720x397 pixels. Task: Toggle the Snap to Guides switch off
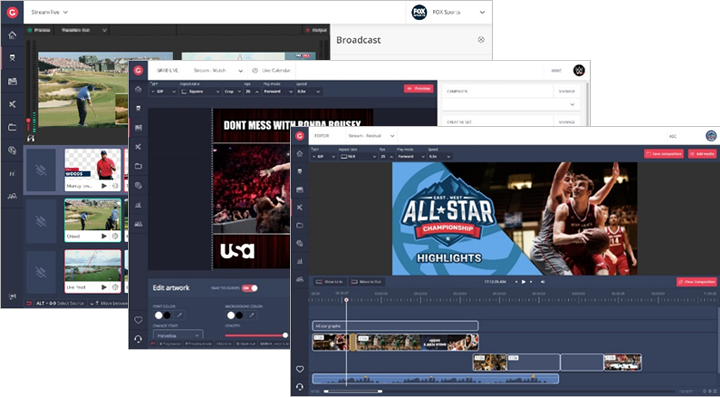pyautogui.click(x=250, y=288)
